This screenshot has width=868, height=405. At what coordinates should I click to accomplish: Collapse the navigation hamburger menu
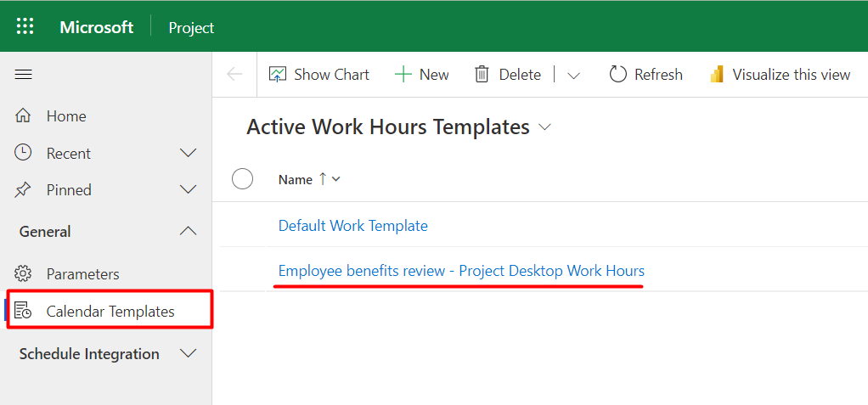23,74
